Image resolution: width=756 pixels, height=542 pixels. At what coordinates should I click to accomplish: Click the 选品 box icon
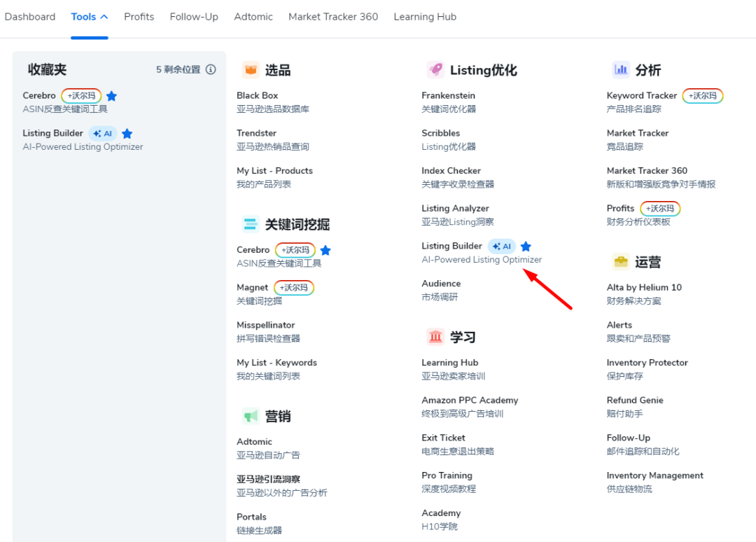[251, 70]
